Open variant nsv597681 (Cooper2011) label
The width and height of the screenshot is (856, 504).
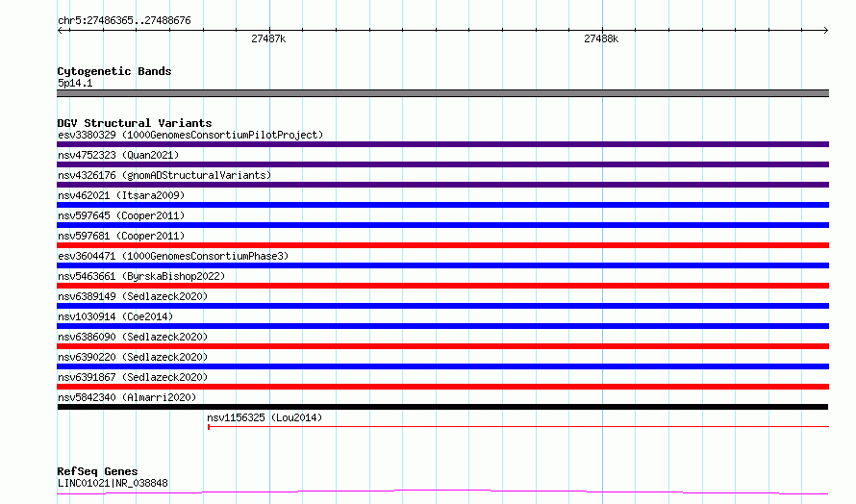pyautogui.click(x=121, y=236)
